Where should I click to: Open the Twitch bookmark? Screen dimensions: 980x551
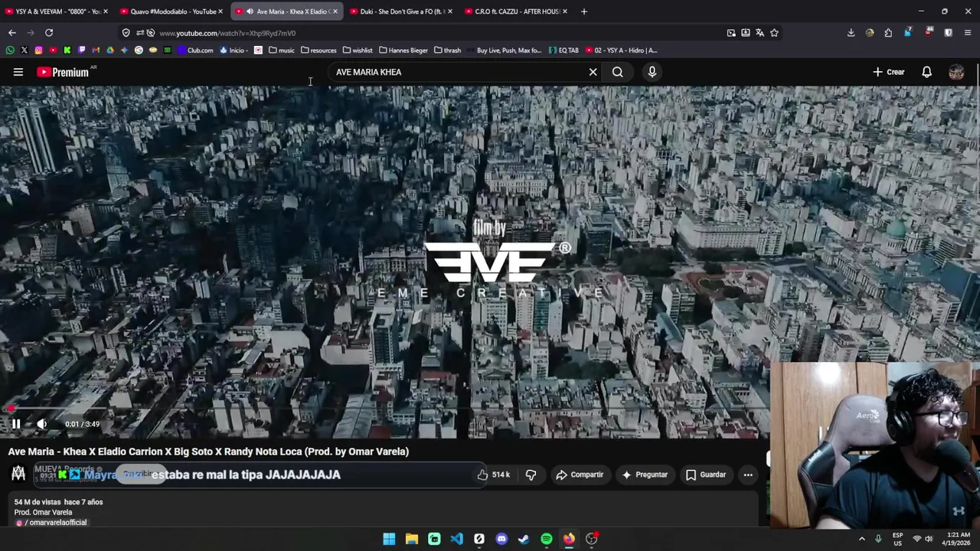point(81,51)
